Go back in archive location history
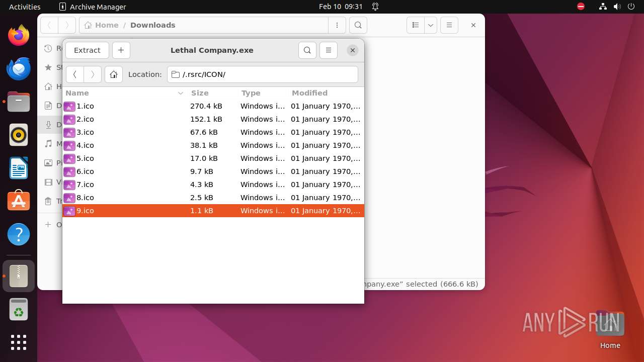 (x=75, y=74)
